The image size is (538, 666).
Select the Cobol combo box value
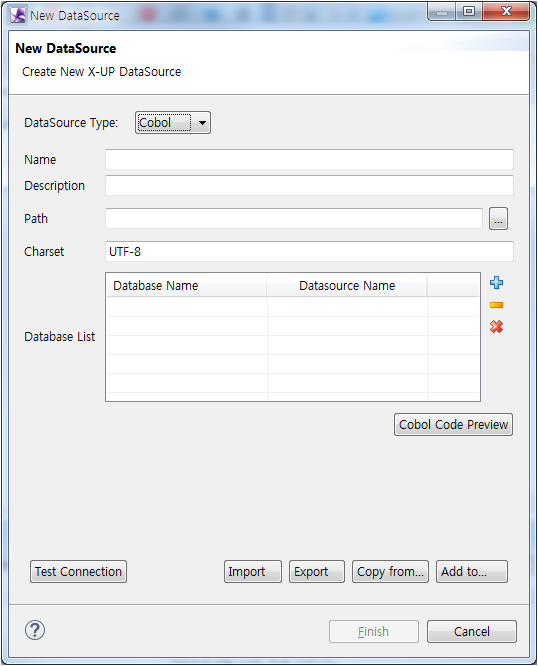pos(164,123)
